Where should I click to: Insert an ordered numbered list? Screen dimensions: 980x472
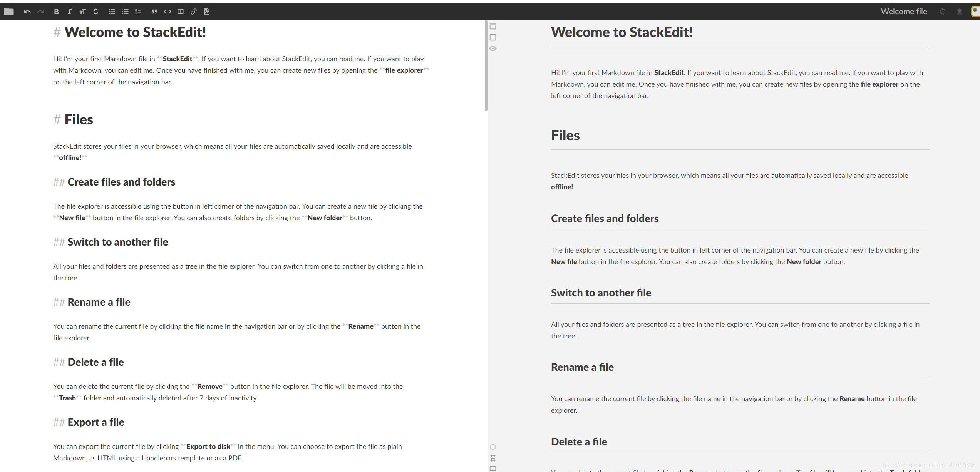click(x=125, y=12)
